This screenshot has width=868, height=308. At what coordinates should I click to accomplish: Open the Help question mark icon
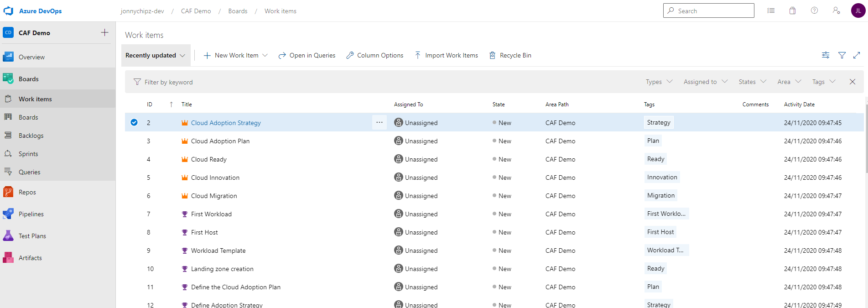[x=814, y=10]
